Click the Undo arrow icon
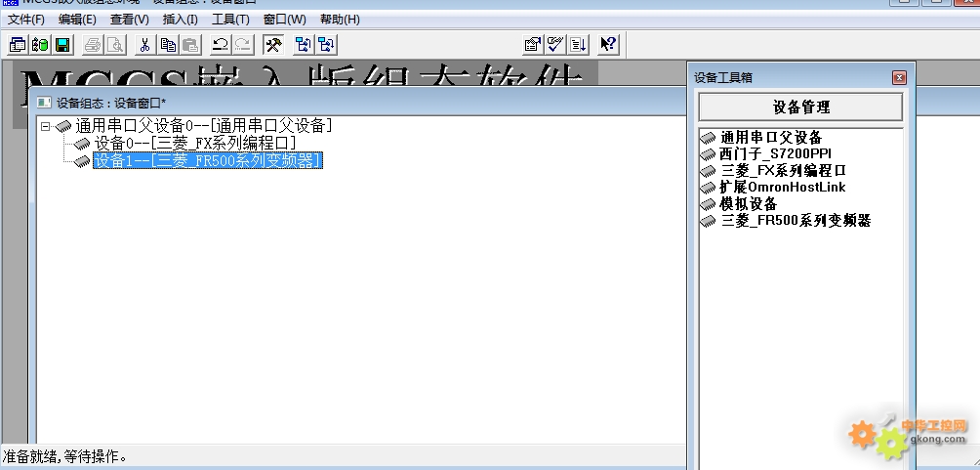This screenshot has width=980, height=470. tap(220, 44)
